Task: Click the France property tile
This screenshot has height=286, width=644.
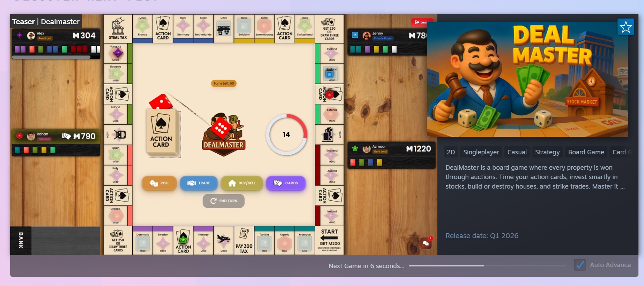Action: (x=143, y=29)
